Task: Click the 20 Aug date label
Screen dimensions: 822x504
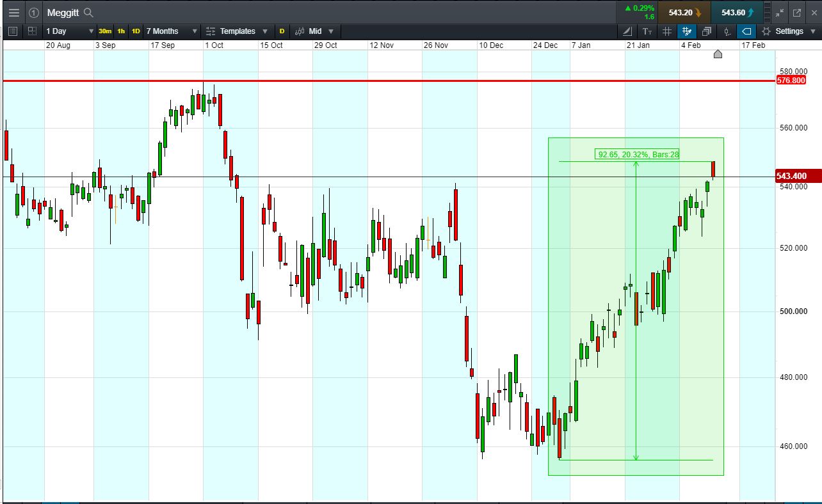Action: click(58, 45)
